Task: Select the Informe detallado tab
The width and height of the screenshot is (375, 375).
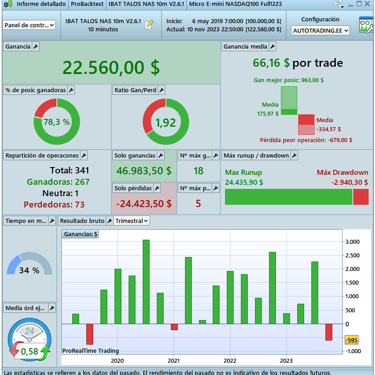Action: (41, 4)
